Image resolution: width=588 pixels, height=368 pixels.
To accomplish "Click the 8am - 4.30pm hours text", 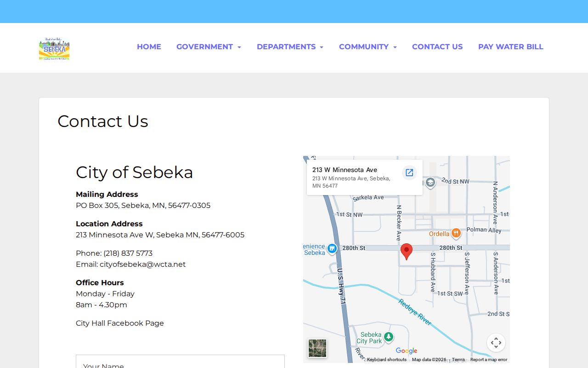I will (102, 305).
